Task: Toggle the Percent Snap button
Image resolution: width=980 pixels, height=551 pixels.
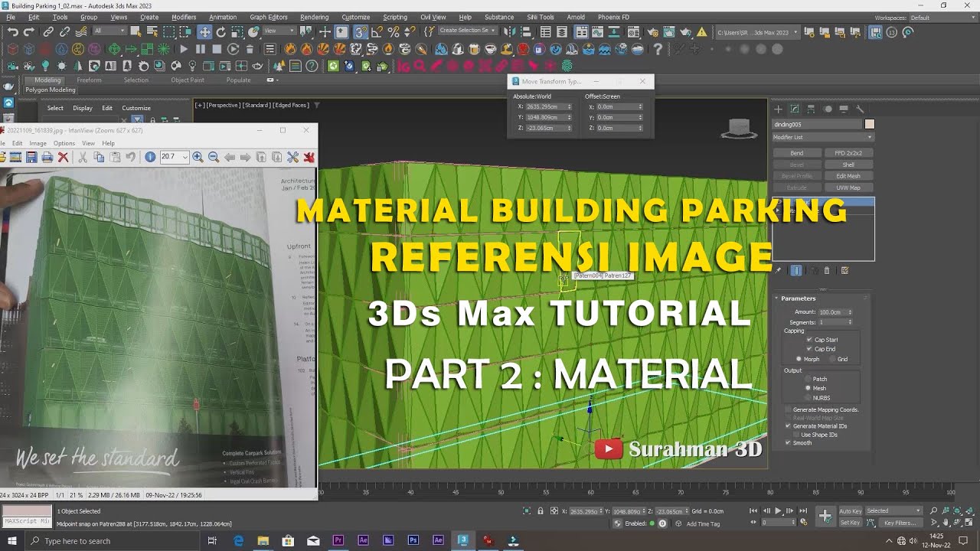Action: (x=394, y=32)
